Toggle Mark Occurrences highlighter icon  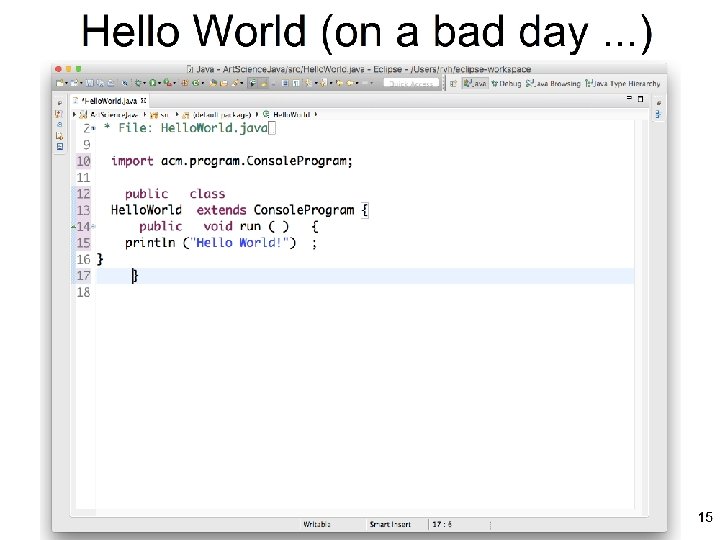(x=263, y=83)
